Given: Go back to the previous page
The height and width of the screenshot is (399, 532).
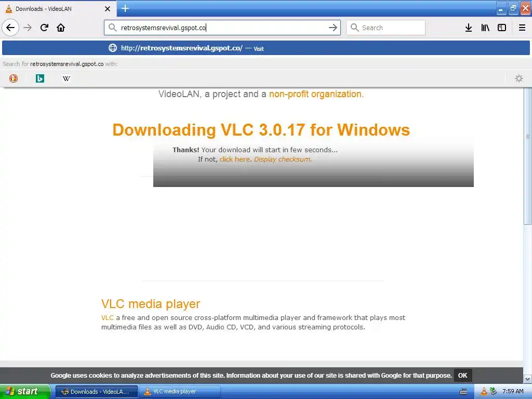Looking at the screenshot, I should pos(10,28).
